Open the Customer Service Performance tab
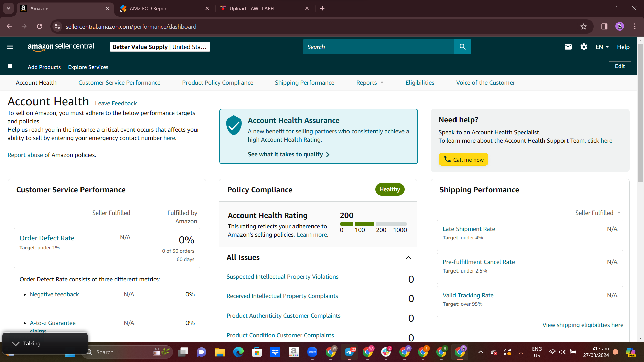This screenshot has width=644, height=362. [x=119, y=83]
